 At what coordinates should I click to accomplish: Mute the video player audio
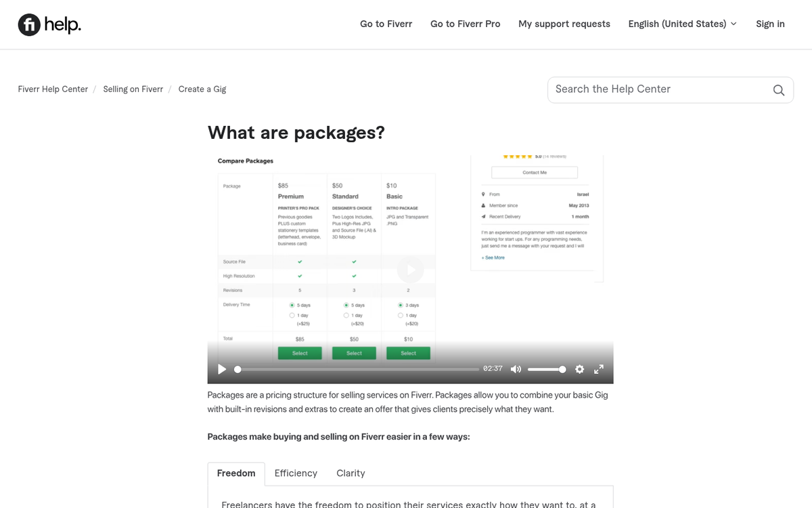coord(516,369)
